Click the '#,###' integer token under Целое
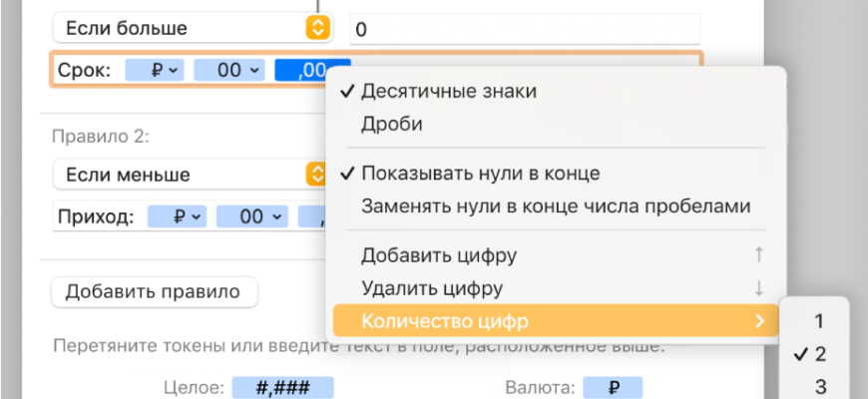Screen dimensions: 868x399 281,388
